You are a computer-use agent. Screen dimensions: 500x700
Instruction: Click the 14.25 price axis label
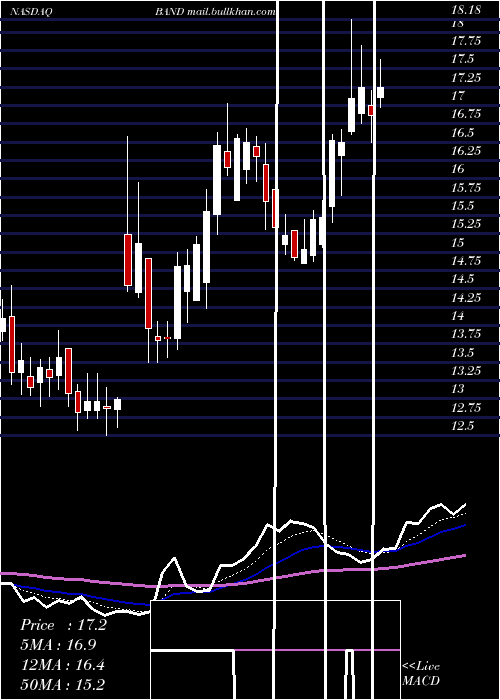pos(466,297)
